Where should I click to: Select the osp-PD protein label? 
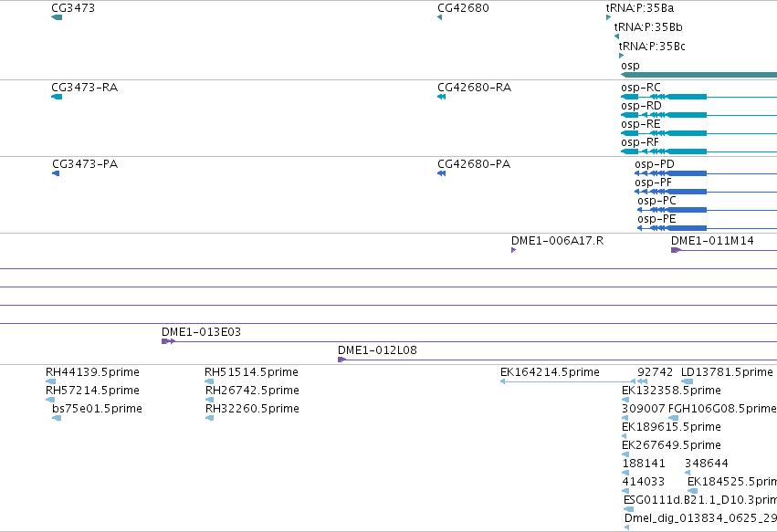(x=654, y=164)
